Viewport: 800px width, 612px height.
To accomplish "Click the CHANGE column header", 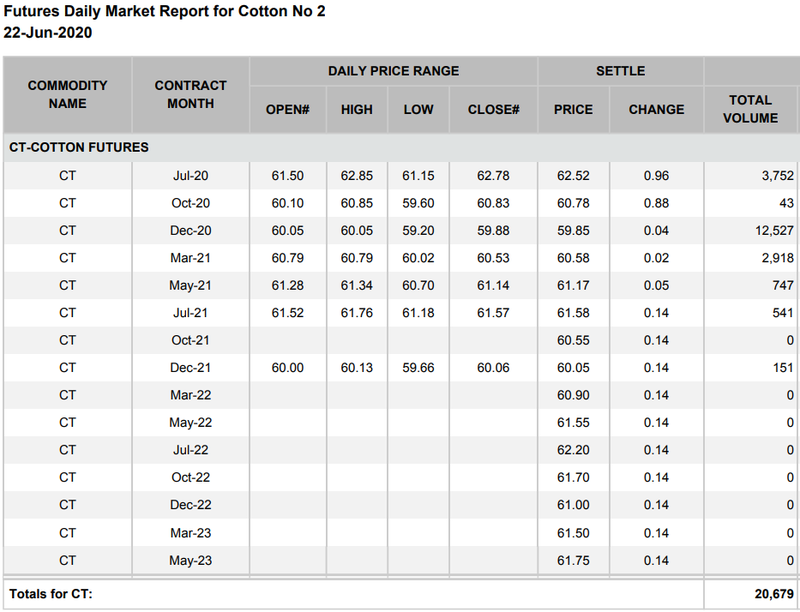I will pyautogui.click(x=656, y=110).
